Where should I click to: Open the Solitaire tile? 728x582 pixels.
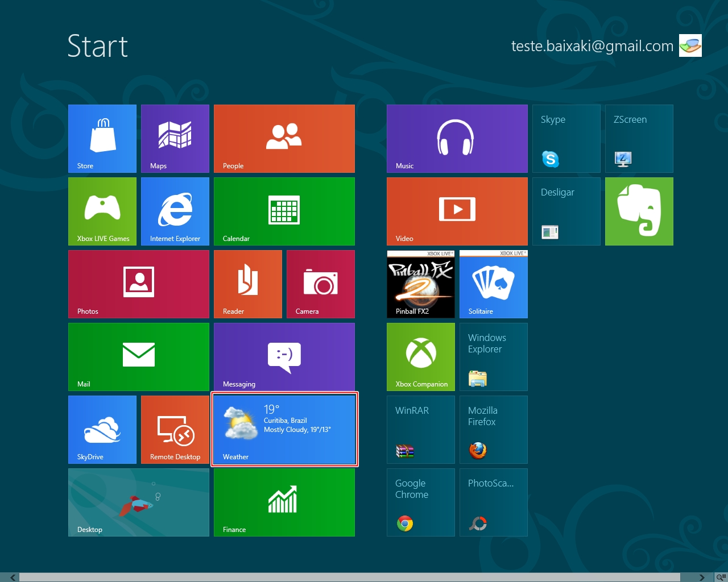(494, 284)
